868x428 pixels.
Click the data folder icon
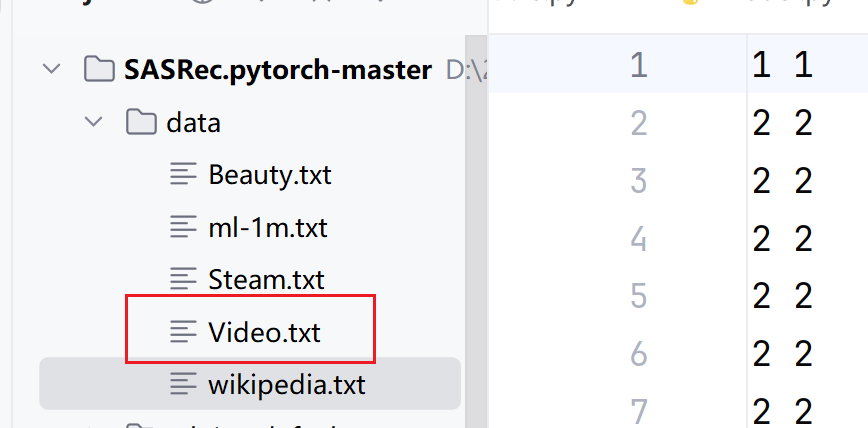pyautogui.click(x=141, y=123)
